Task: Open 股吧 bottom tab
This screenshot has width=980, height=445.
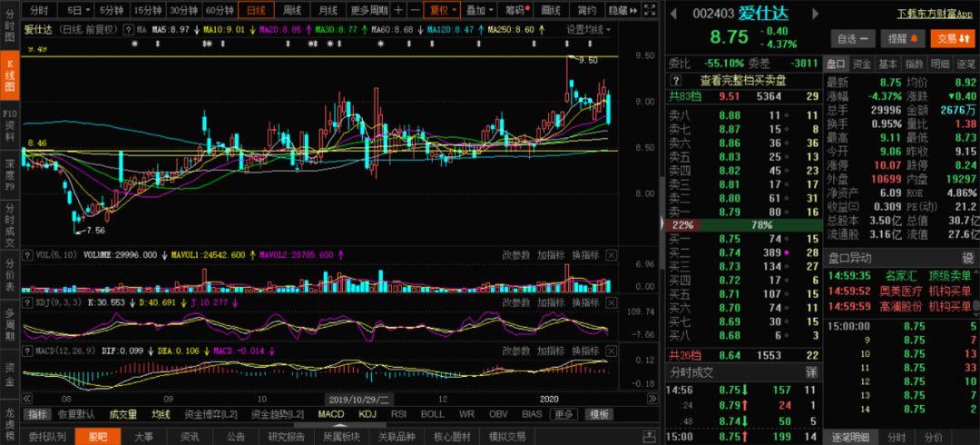Action: [x=98, y=436]
